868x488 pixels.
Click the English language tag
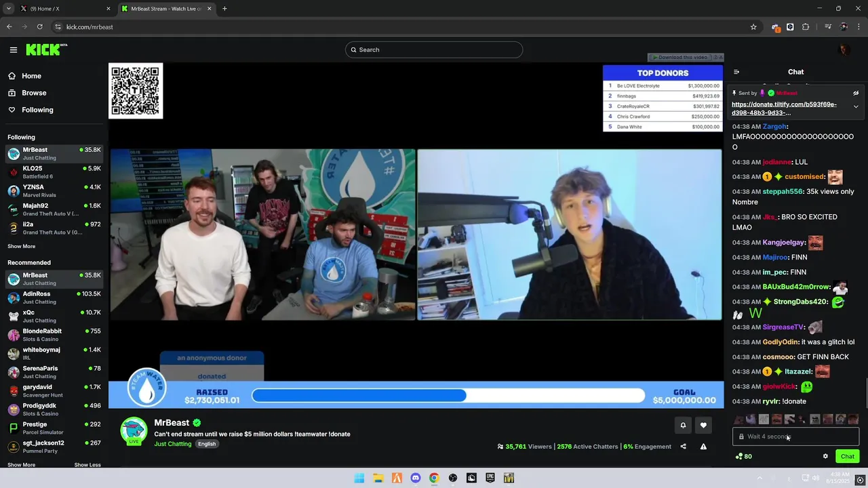(x=207, y=444)
